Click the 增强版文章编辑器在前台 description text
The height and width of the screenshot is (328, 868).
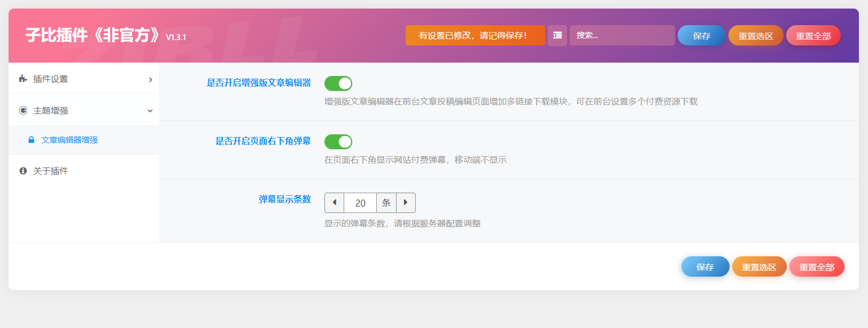(511, 101)
